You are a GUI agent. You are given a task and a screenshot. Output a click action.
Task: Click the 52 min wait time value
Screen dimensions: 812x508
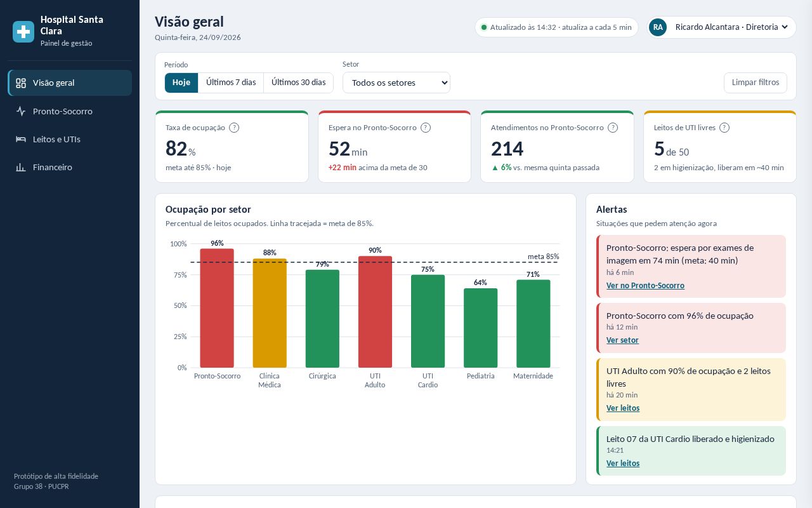(348, 149)
